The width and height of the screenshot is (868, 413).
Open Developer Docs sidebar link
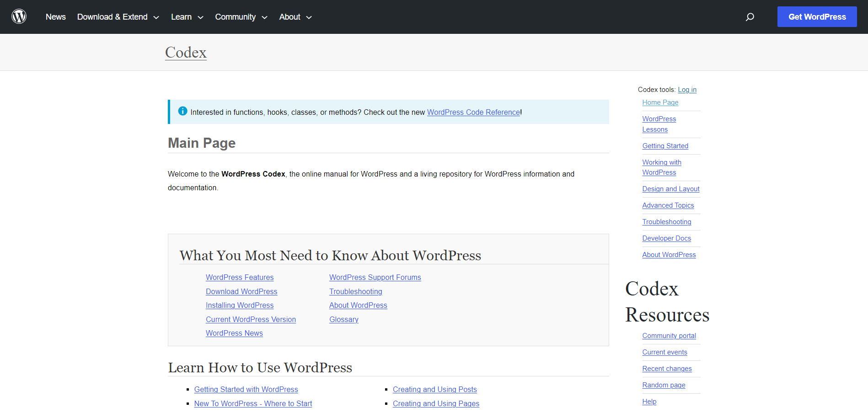pos(666,238)
